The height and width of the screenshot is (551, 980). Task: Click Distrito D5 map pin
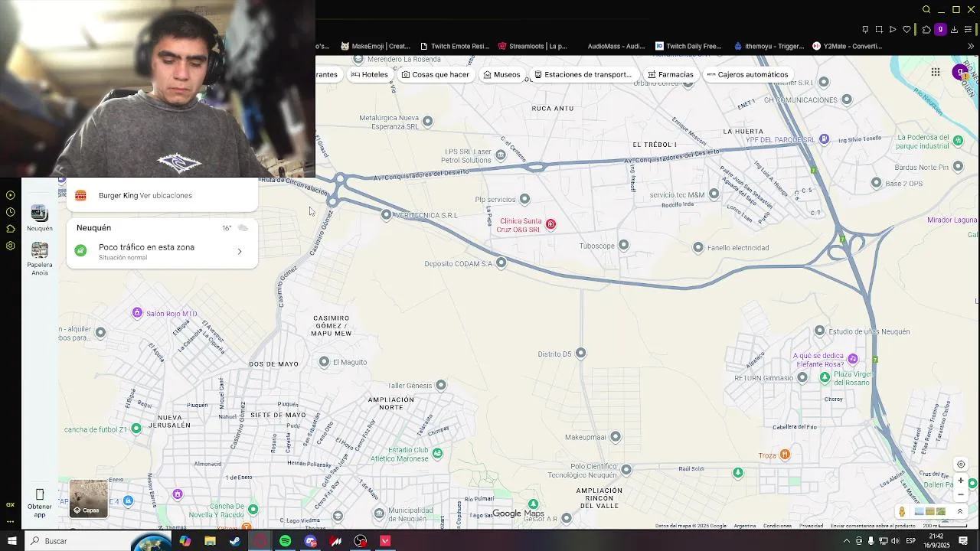point(581,354)
